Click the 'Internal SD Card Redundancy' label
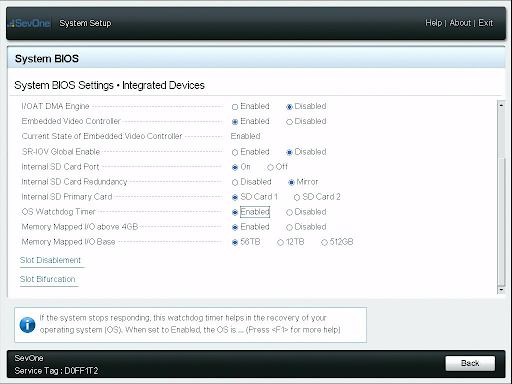 point(74,182)
